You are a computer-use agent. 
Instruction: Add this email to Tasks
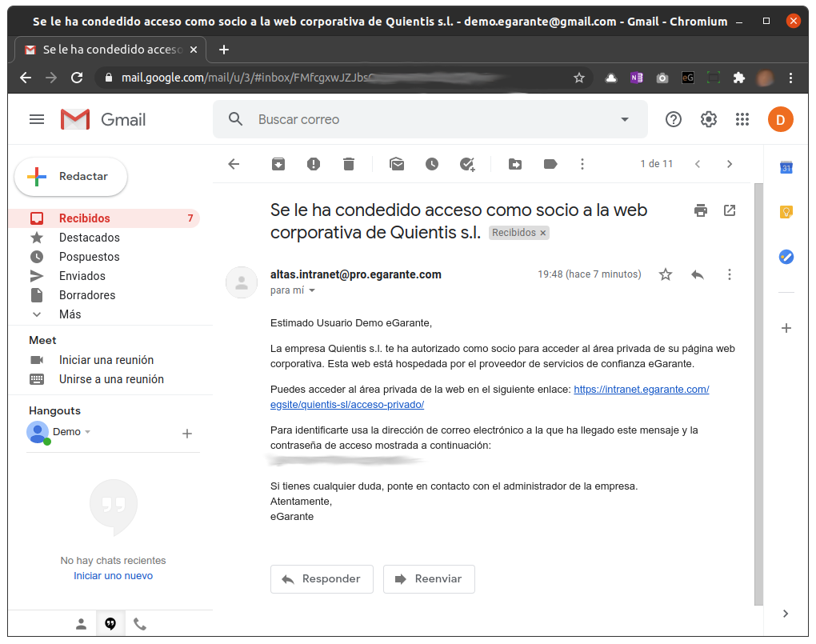coord(467,165)
